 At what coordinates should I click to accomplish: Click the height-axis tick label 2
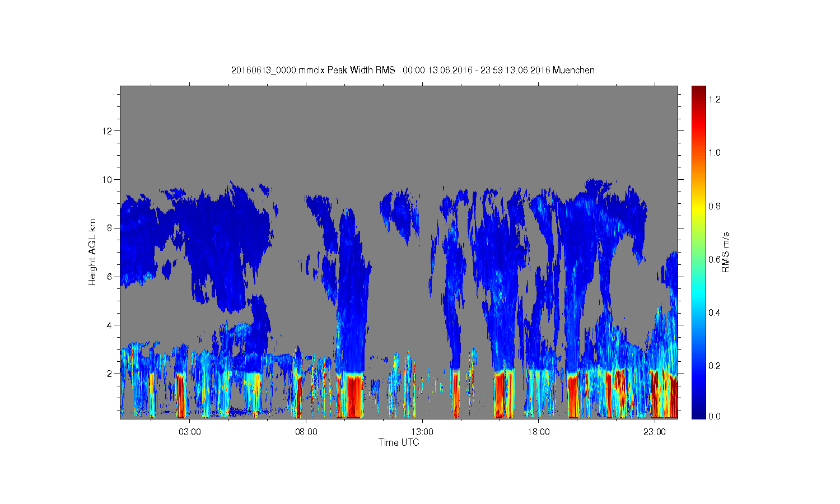(x=110, y=374)
